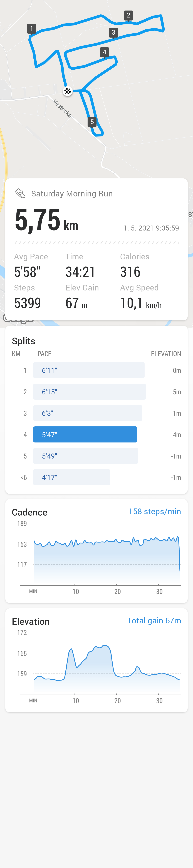Tap the Avg Speed 10,1 km/h stat
193x868 pixels.
(141, 297)
